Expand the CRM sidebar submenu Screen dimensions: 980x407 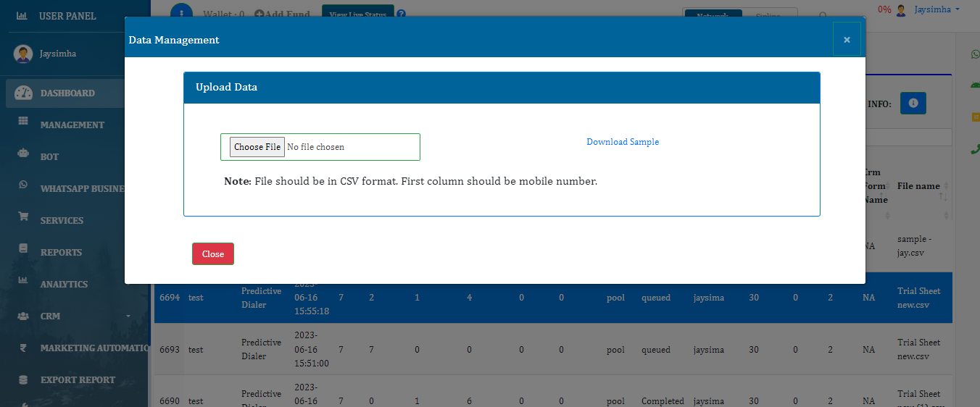click(x=128, y=316)
